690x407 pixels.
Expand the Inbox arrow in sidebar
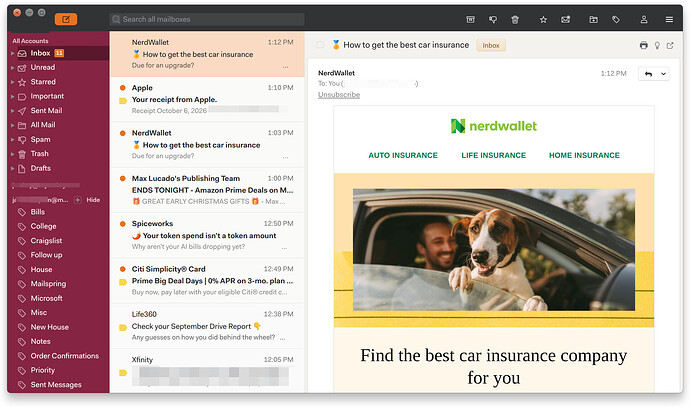coord(12,53)
